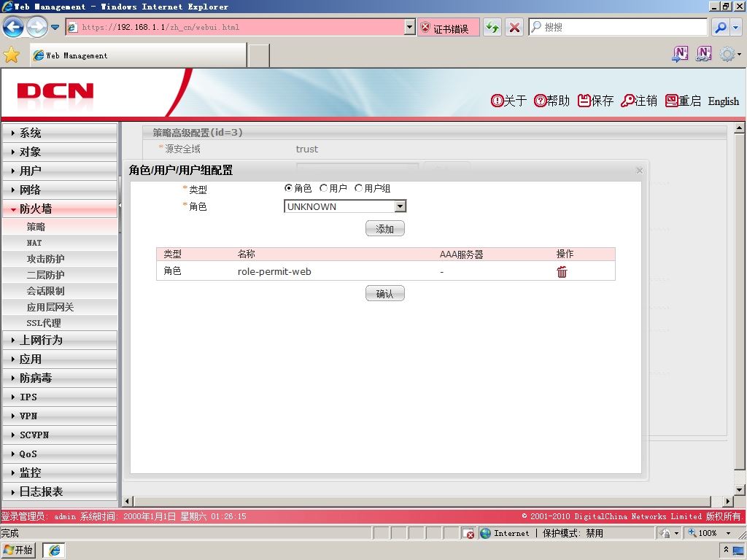747x560 pixels.
Task: Expand the 应用 menu section
Action: click(x=60, y=359)
